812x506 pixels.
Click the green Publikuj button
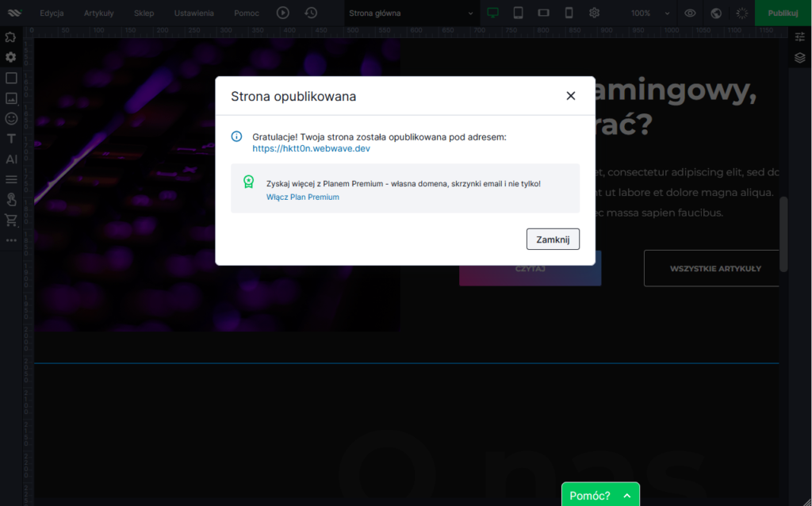tap(783, 13)
